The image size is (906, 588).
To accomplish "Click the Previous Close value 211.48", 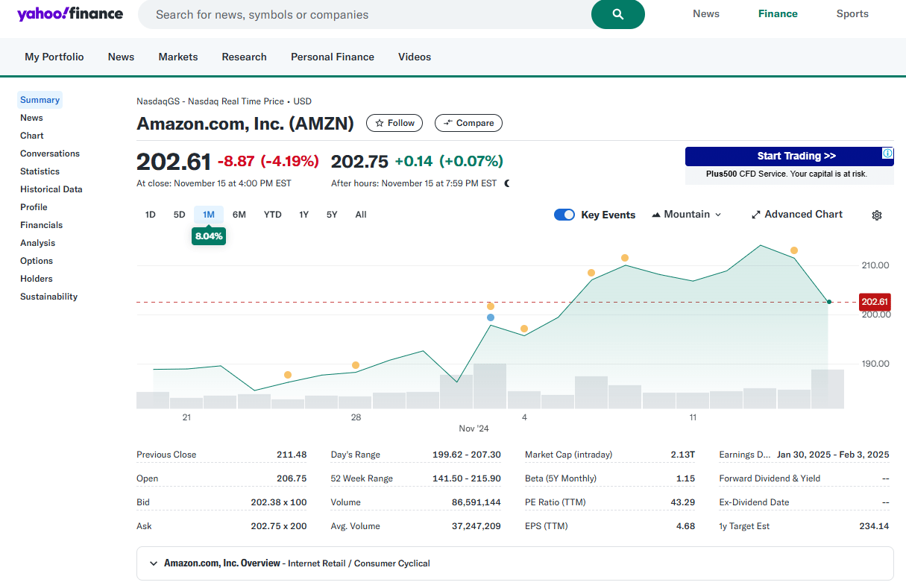I will [x=292, y=455].
